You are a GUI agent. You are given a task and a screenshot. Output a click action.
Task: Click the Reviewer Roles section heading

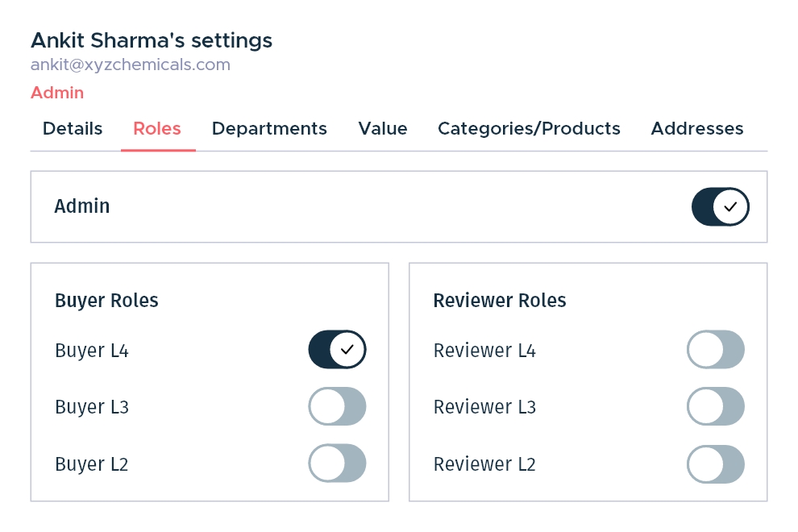[499, 301]
